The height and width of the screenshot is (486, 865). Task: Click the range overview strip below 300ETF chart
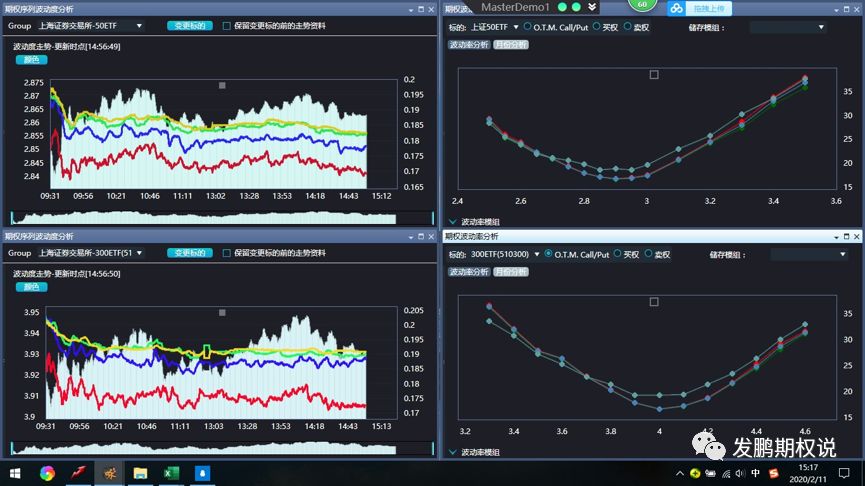222,448
